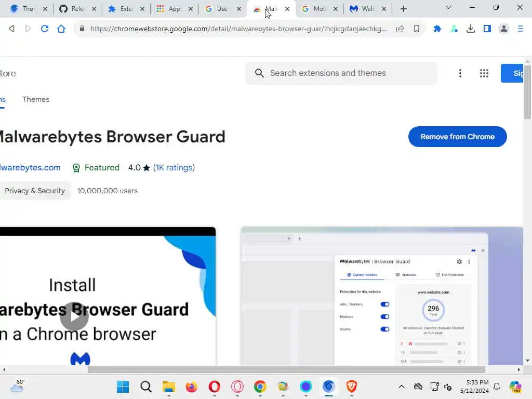Open the Browser Guard popup screenshot
The height and width of the screenshot is (399, 532).
pos(382,296)
